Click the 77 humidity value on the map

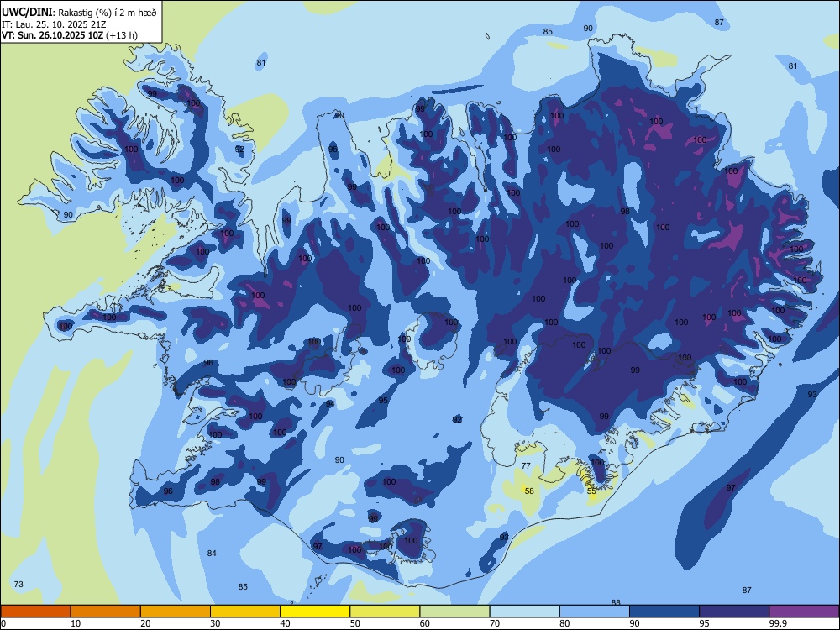pyautogui.click(x=526, y=465)
